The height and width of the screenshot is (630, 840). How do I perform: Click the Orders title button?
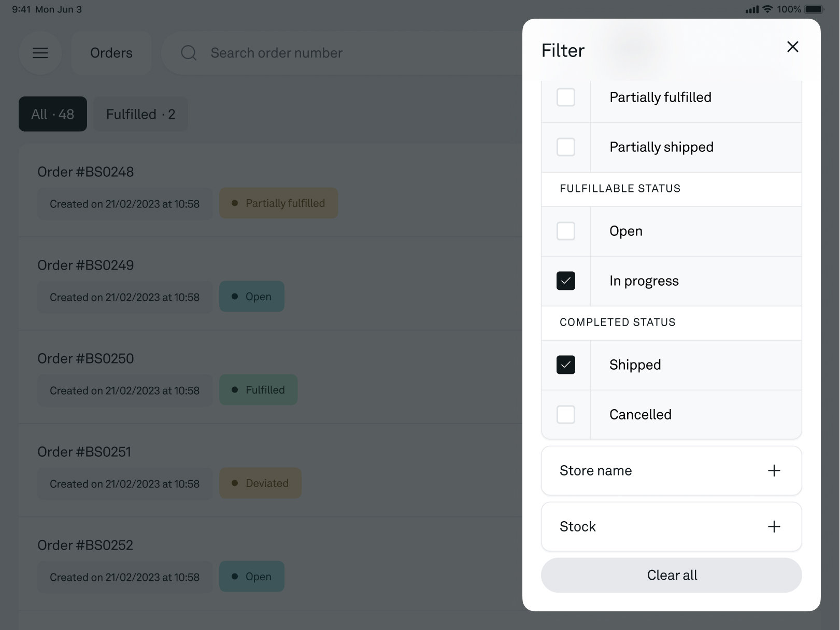point(111,53)
